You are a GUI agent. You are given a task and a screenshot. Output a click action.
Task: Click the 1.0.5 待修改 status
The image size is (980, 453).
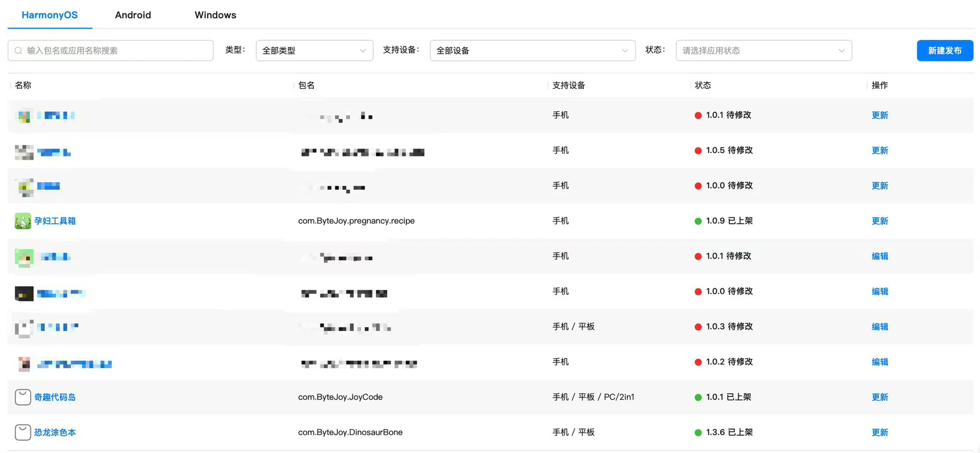point(724,150)
